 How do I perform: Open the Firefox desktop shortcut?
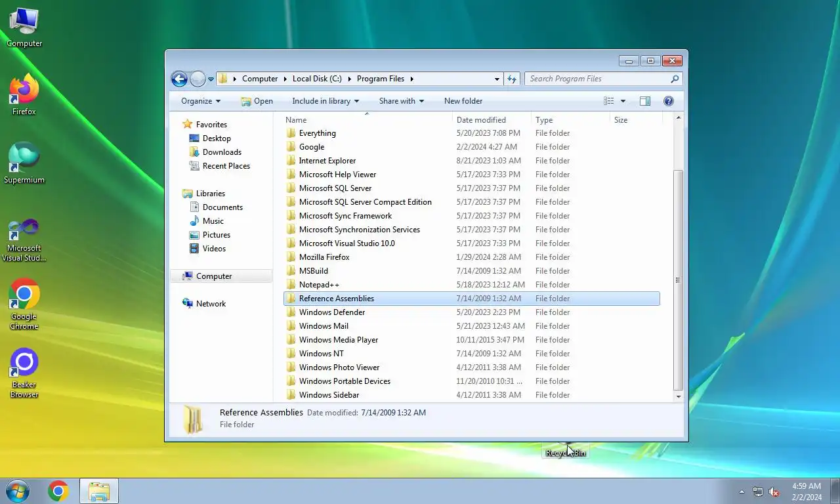pos(24,95)
